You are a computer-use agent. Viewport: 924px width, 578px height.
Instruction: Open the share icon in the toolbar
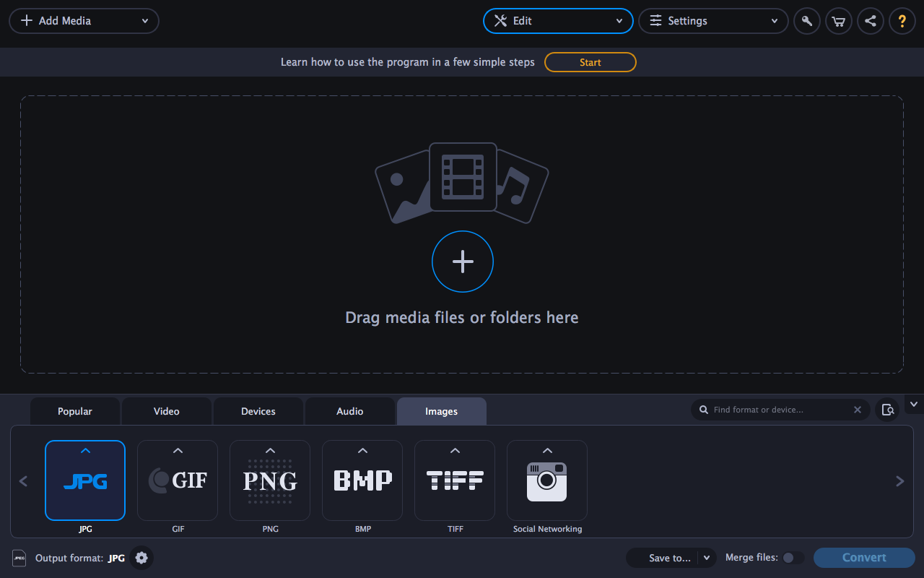pos(870,21)
